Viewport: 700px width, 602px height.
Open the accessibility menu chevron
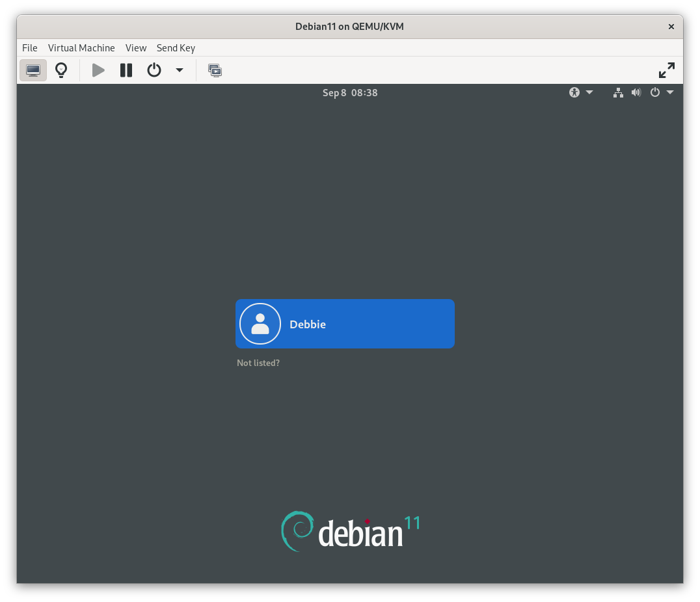pyautogui.click(x=589, y=92)
